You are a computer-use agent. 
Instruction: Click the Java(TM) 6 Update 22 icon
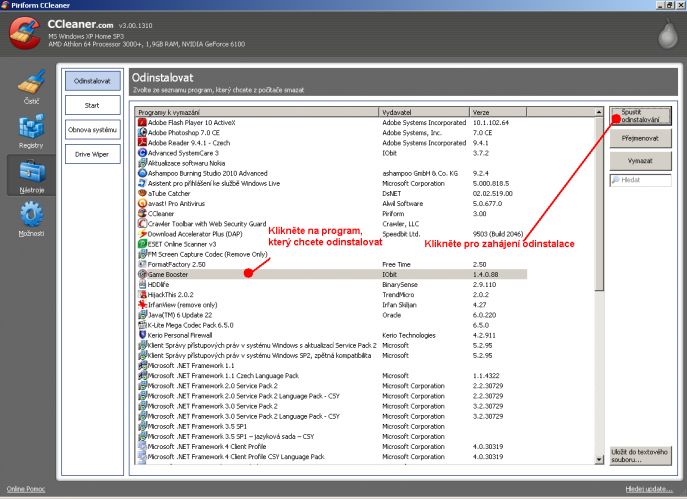pyautogui.click(x=142, y=315)
